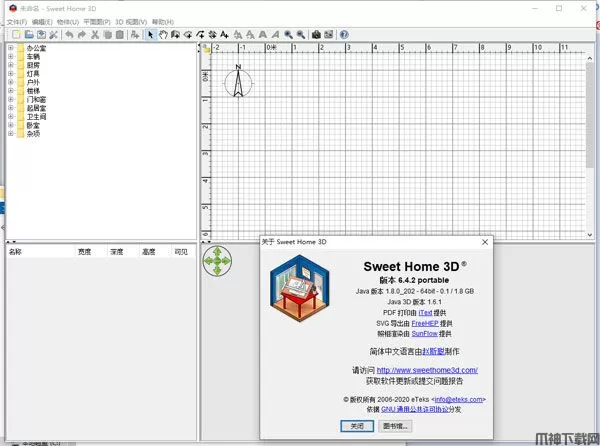Click the Undo arrow in toolbar
This screenshot has height=446, width=600.
click(68, 34)
